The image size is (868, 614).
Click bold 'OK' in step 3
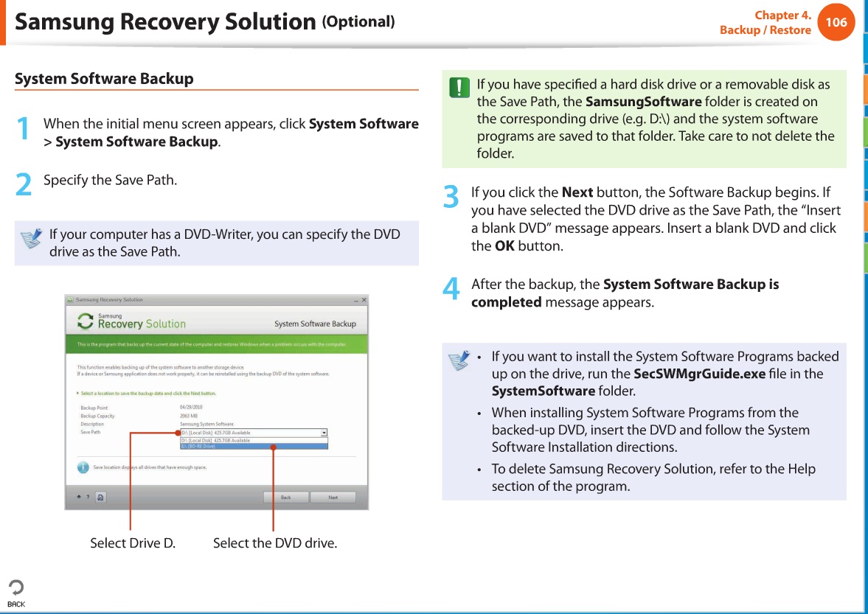pos(504,246)
